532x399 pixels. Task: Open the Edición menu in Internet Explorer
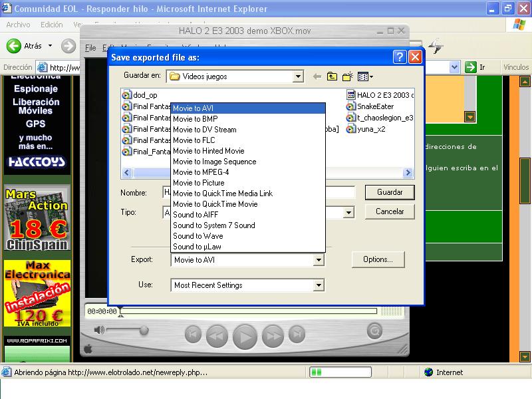52,25
